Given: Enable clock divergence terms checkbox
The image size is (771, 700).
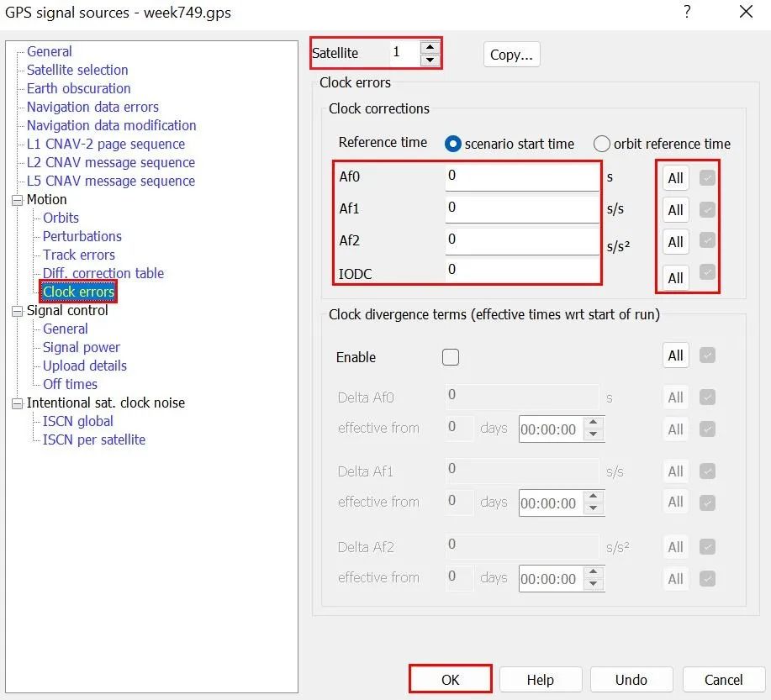Looking at the screenshot, I should click(451, 357).
